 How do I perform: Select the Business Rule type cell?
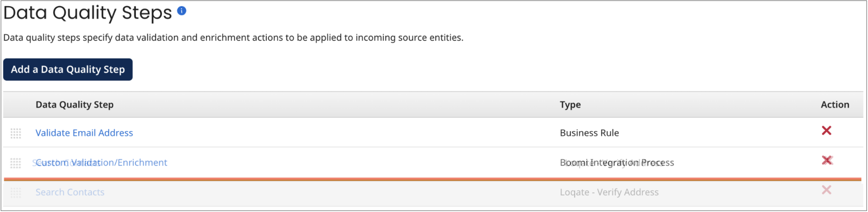click(x=589, y=133)
